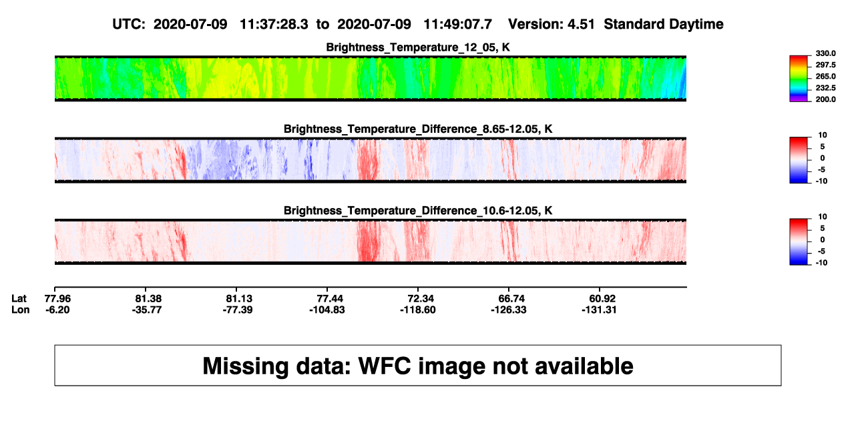Screen dimensions: 868x445
Task: Click longitude value -118.60
Action: (x=418, y=310)
